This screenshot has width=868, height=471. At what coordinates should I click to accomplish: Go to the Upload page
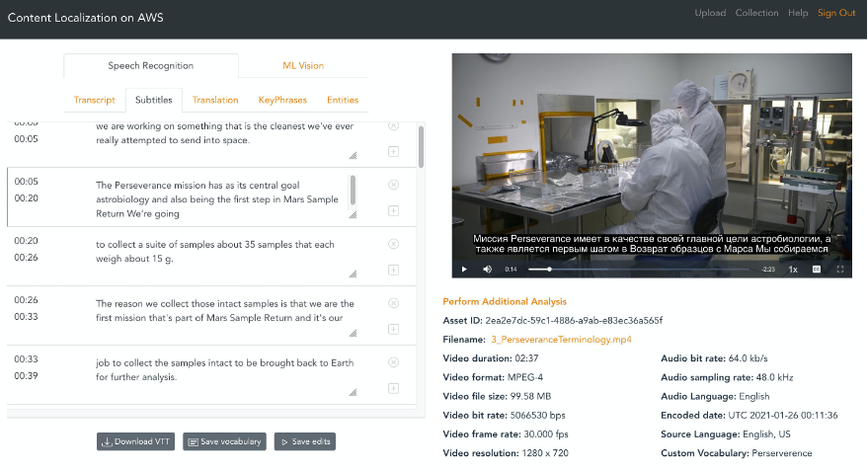[x=710, y=13]
